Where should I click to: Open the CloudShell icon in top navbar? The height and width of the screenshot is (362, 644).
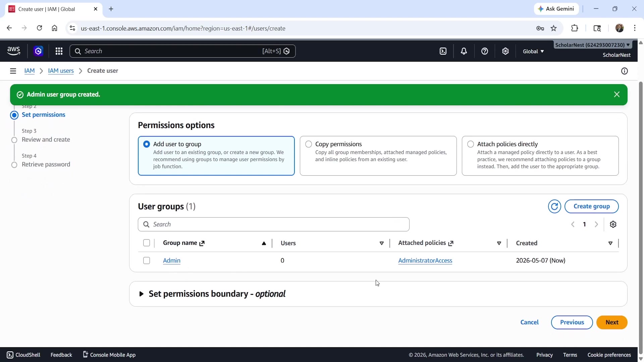point(443,51)
